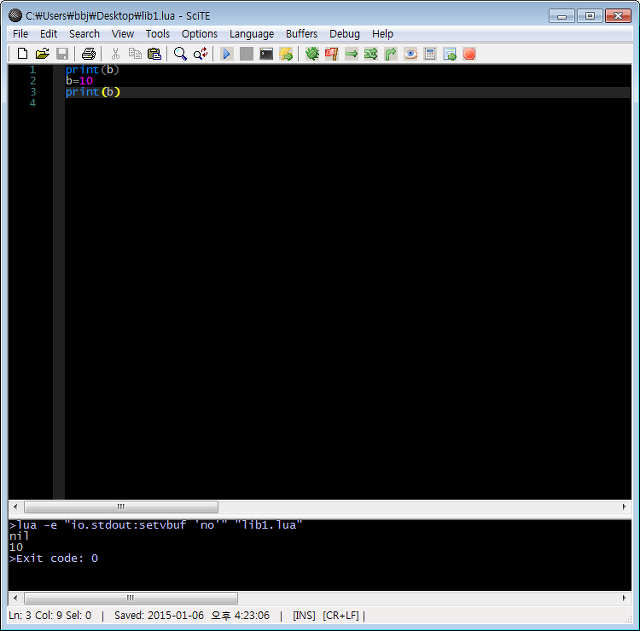Click the [CR+LF] indicator in the status bar

point(340,615)
